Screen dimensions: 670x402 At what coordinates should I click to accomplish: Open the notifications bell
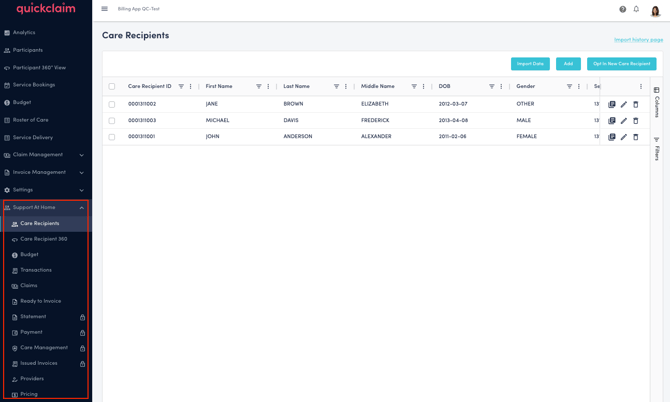point(636,9)
